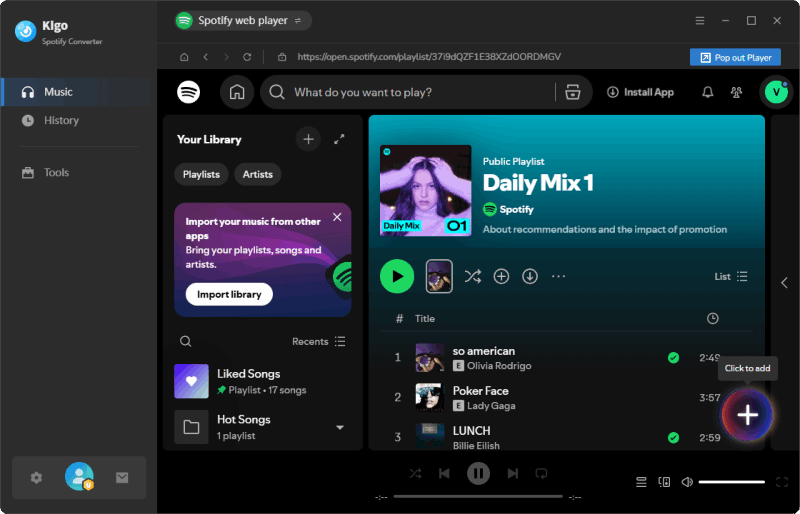Click Install App
The height and width of the screenshot is (514, 800).
[640, 92]
